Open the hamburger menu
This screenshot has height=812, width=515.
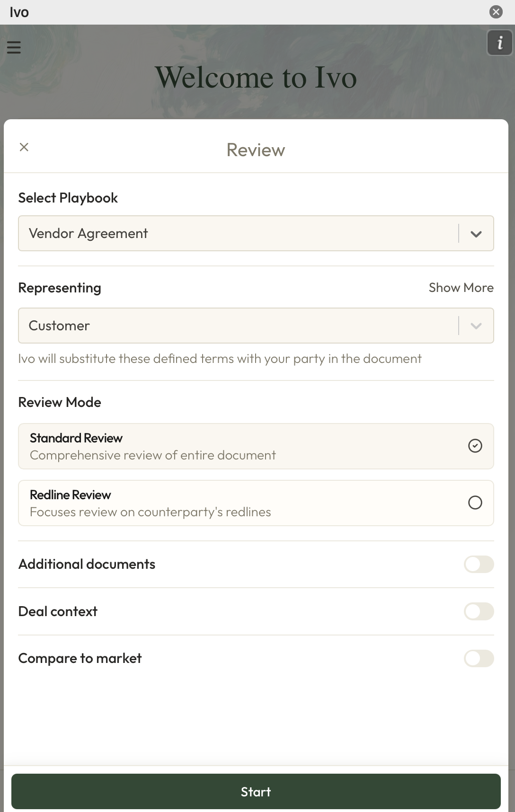click(x=14, y=47)
